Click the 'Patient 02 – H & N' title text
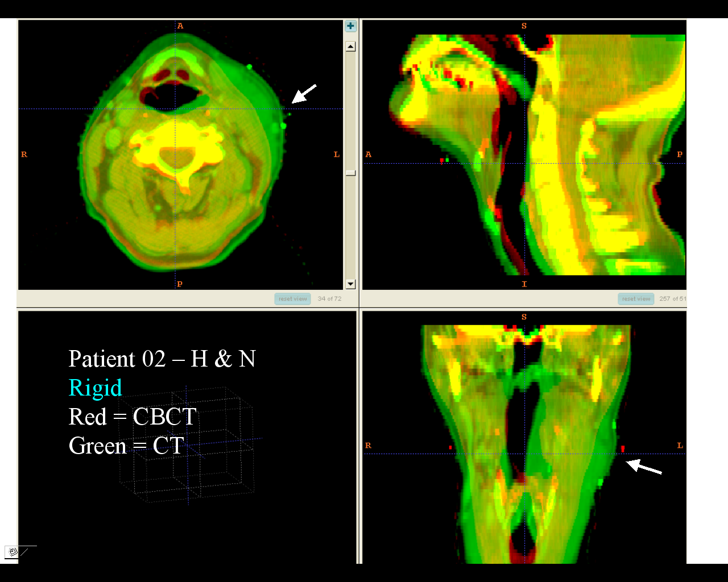Screen dimensions: 728x582 click(162, 359)
